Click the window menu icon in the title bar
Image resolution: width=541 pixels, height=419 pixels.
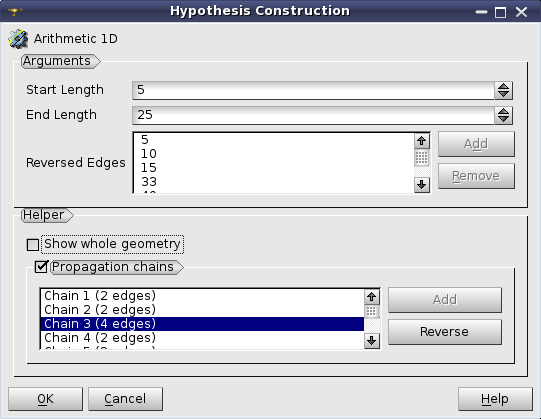click(15, 11)
